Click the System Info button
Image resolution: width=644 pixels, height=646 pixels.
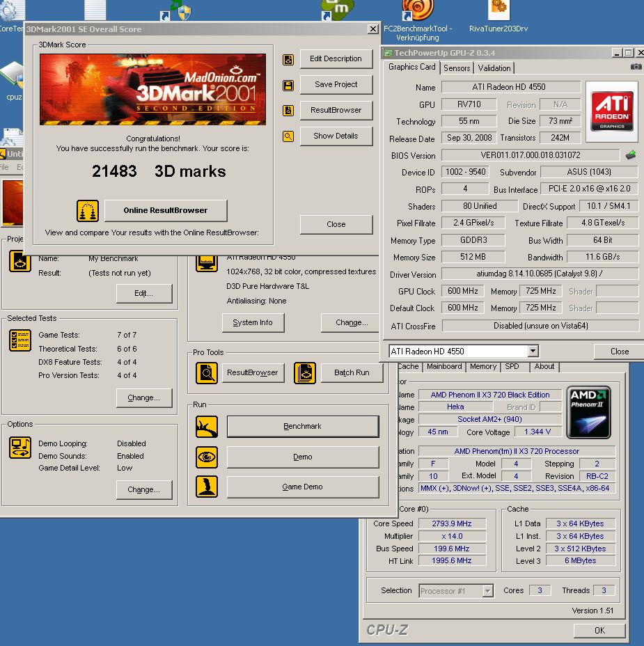click(253, 322)
